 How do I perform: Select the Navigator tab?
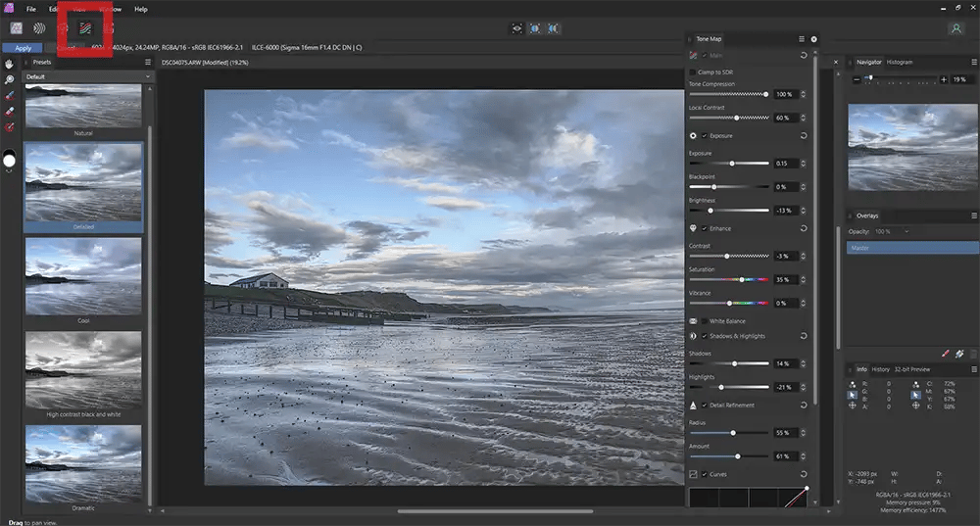(x=868, y=62)
